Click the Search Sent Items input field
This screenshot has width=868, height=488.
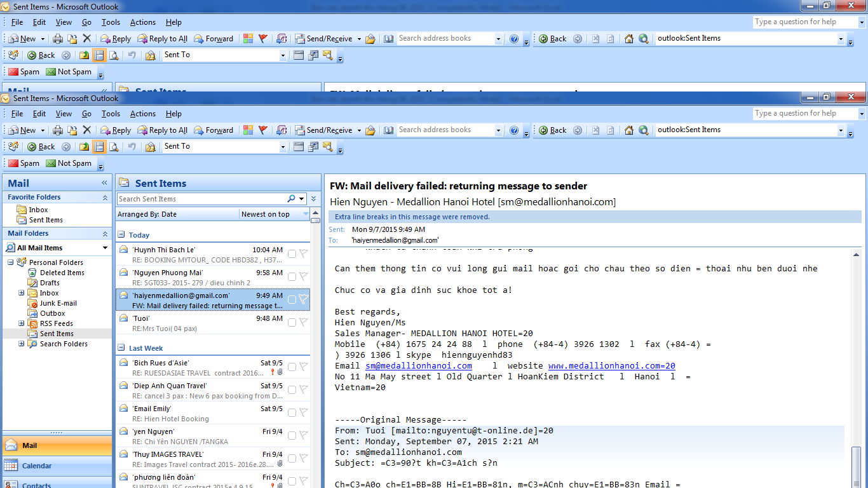coord(202,199)
